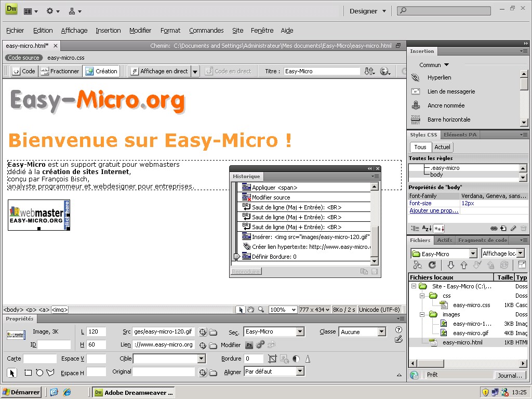Image resolution: width=532 pixels, height=399 pixels.
Task: Select the easy-micro.css related file
Action: pos(66,58)
